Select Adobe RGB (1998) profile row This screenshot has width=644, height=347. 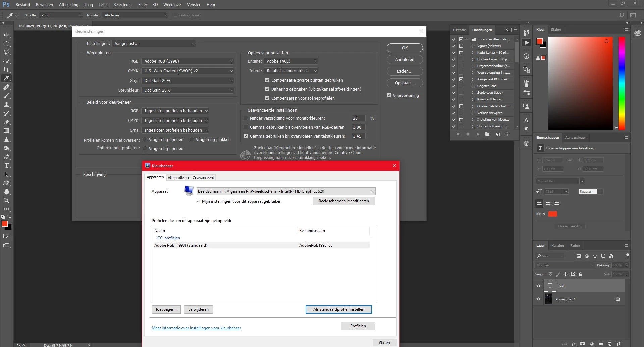[261, 245]
